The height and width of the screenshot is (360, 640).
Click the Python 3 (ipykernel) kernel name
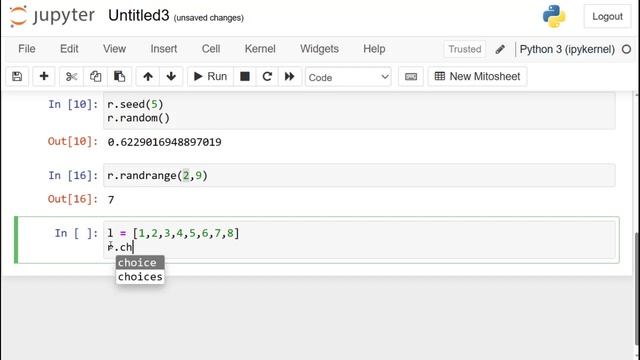point(567,49)
